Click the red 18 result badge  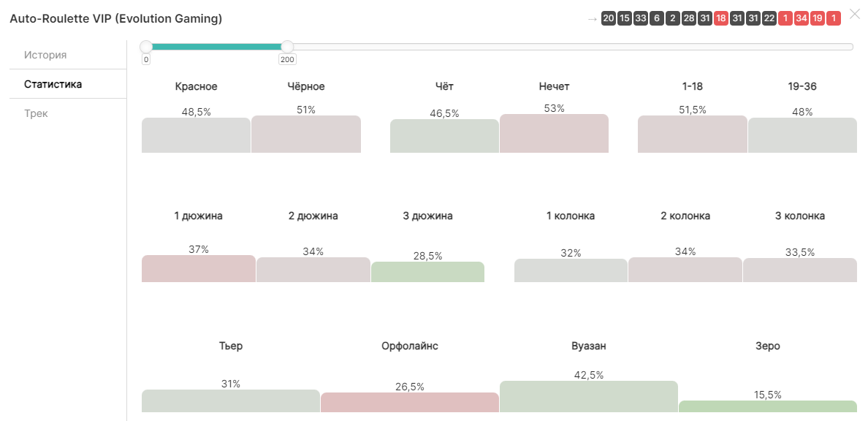(721, 19)
